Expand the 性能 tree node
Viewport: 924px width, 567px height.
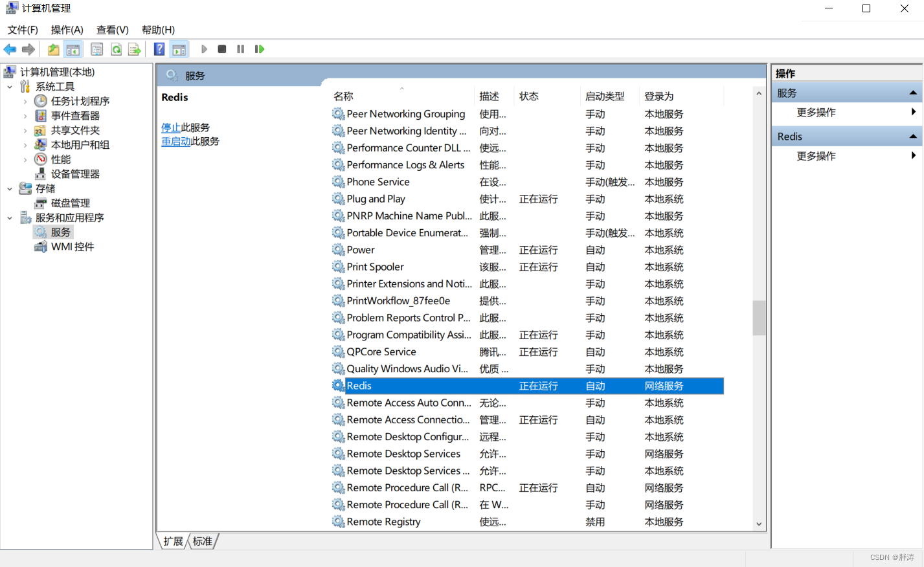[25, 159]
